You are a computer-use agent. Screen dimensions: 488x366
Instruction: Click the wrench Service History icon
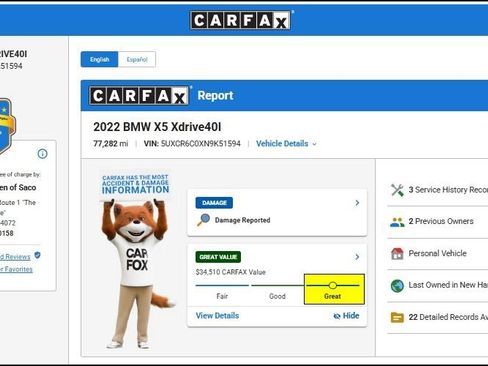pos(397,190)
